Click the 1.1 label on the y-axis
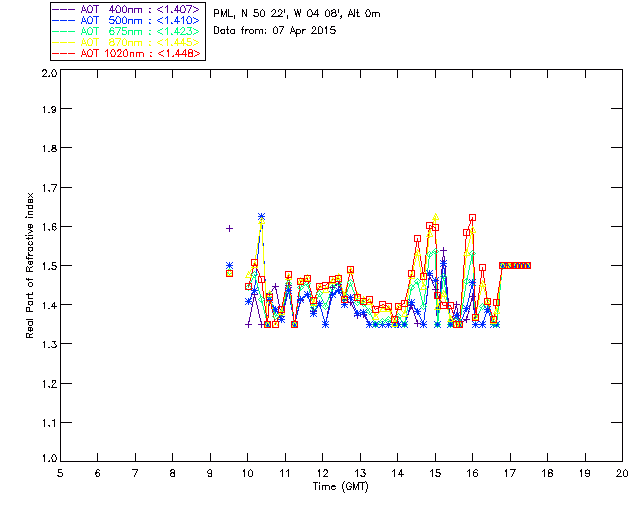 click(49, 423)
